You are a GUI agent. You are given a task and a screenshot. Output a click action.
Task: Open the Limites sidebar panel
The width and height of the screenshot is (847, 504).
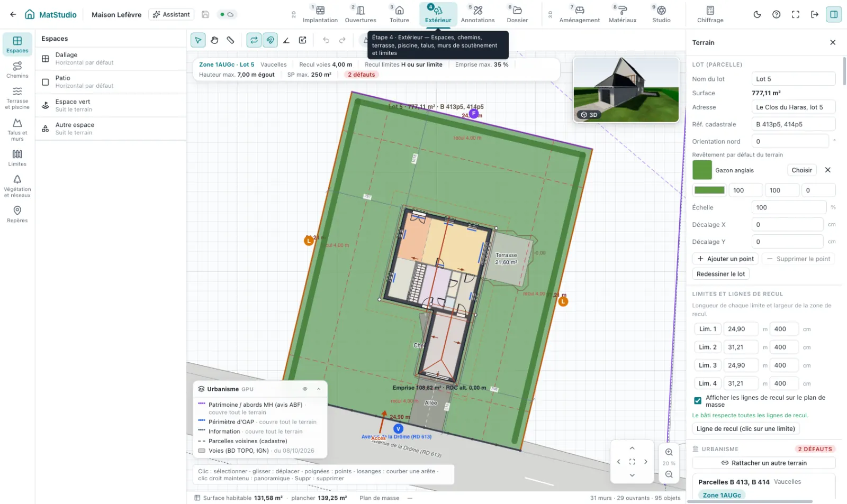click(x=17, y=158)
